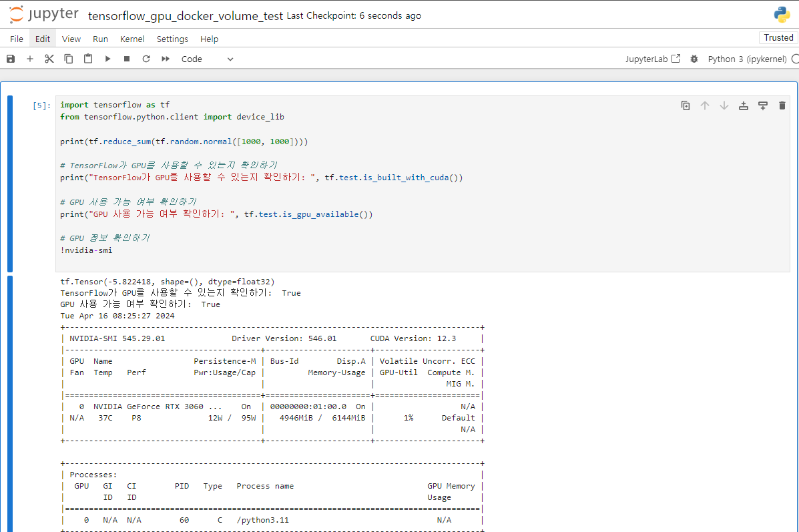Image resolution: width=799 pixels, height=532 pixels.
Task: Open the Run menu
Action: pos(100,39)
